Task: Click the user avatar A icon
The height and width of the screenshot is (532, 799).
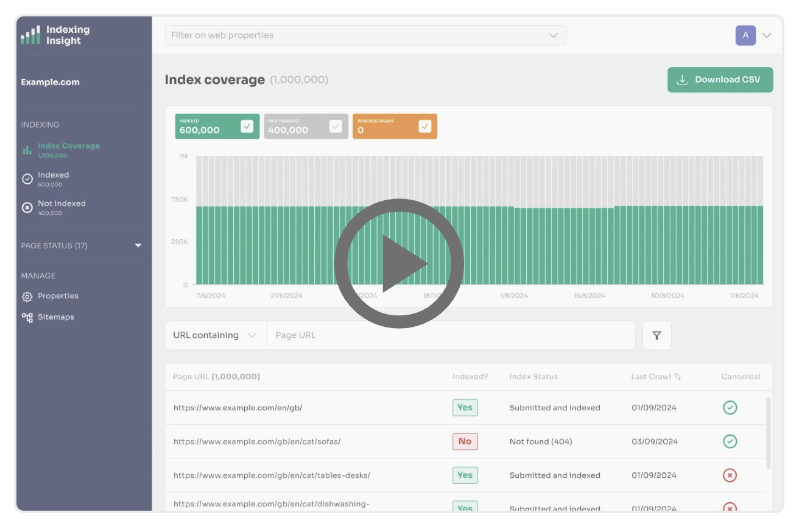Action: point(745,35)
